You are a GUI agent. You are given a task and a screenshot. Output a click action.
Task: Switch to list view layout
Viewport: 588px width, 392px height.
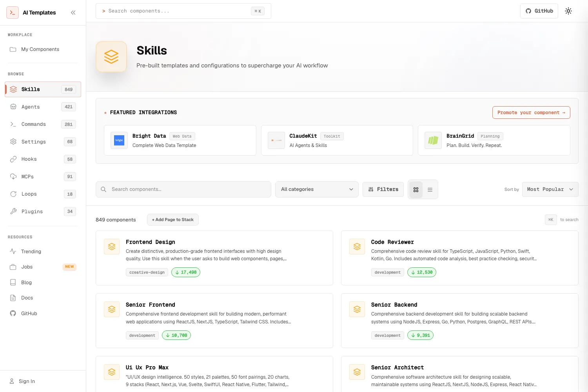tap(430, 190)
